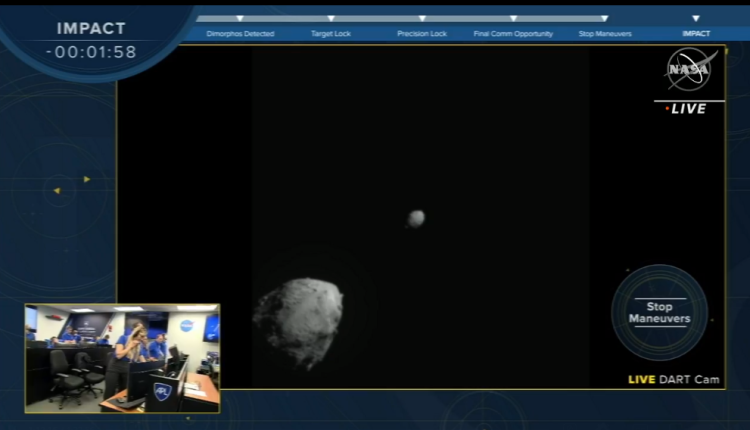The height and width of the screenshot is (430, 750).
Task: Click the right-pointing yellow arrow
Action: [x=87, y=179]
